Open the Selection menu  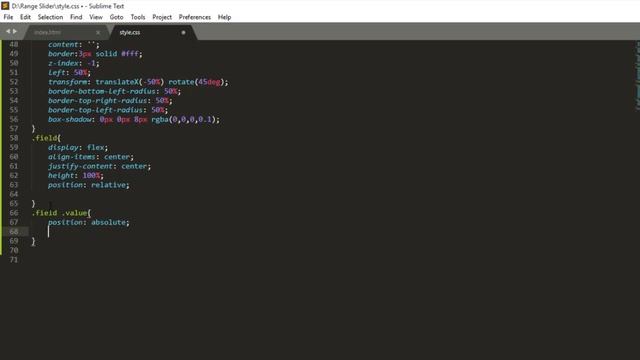50,17
